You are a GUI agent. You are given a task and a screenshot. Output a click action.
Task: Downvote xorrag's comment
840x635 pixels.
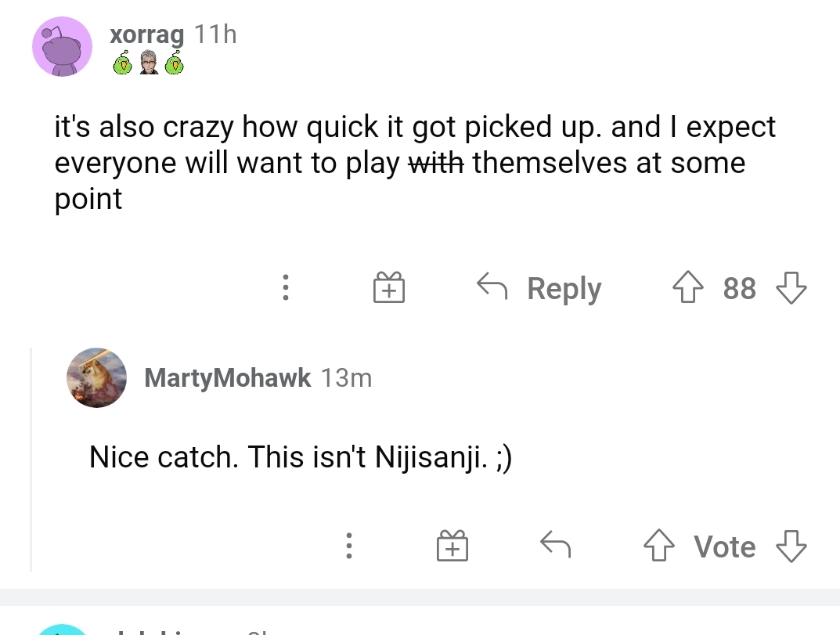[x=791, y=288]
